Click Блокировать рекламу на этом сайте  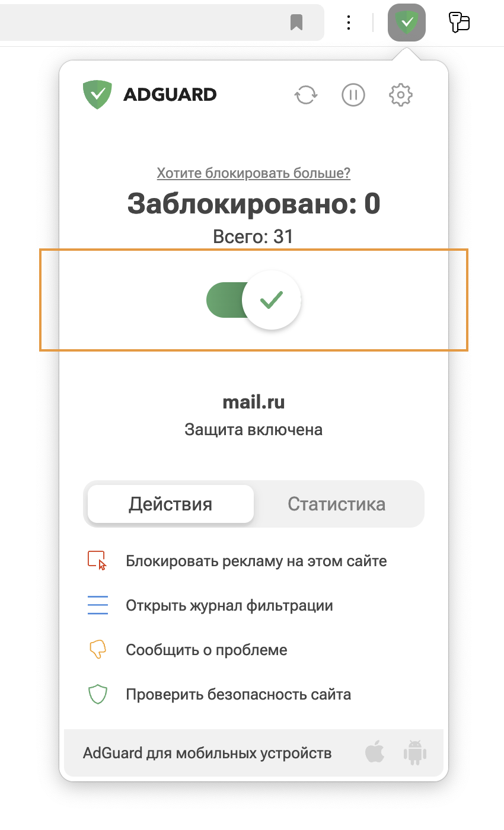pos(256,561)
